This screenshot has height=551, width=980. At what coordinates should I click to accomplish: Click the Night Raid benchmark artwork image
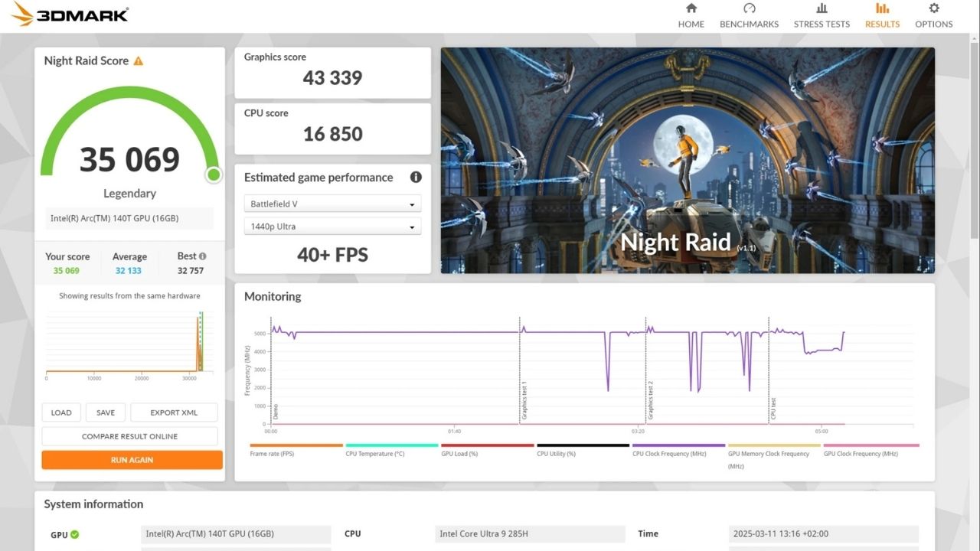pyautogui.click(x=688, y=160)
